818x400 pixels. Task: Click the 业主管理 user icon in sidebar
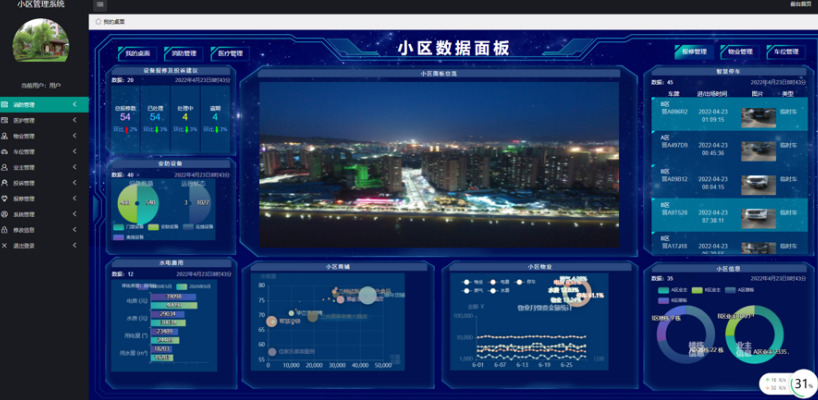[x=5, y=167]
